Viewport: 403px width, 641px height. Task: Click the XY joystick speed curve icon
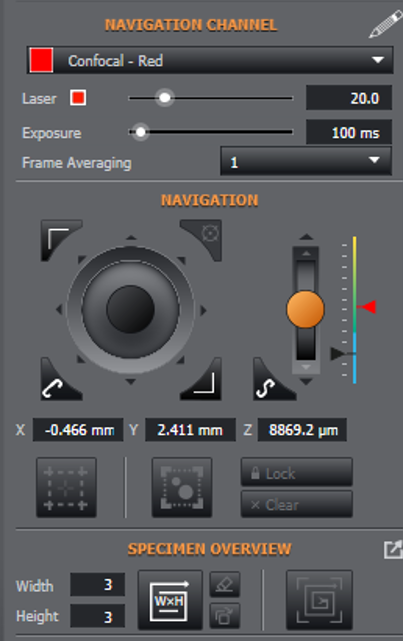(x=60, y=379)
